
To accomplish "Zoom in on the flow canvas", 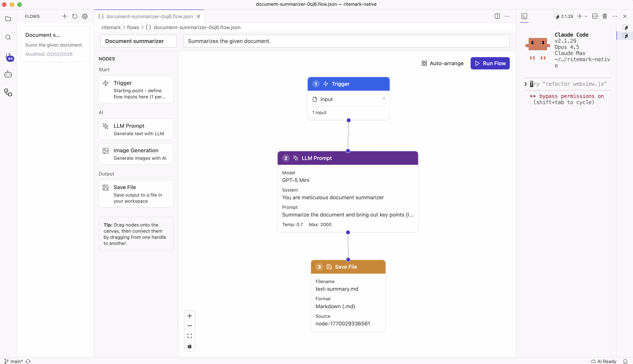I will [189, 316].
